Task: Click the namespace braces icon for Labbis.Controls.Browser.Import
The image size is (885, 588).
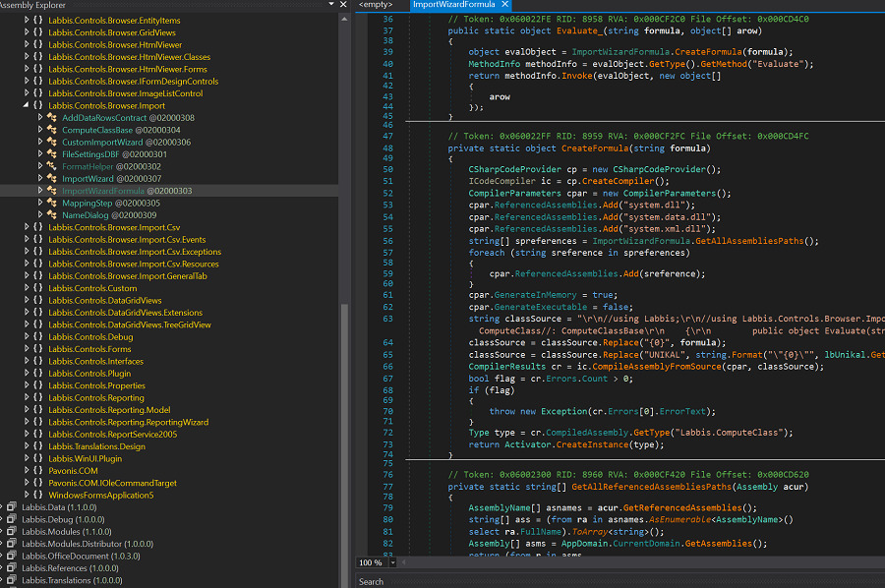Action: click(37, 105)
